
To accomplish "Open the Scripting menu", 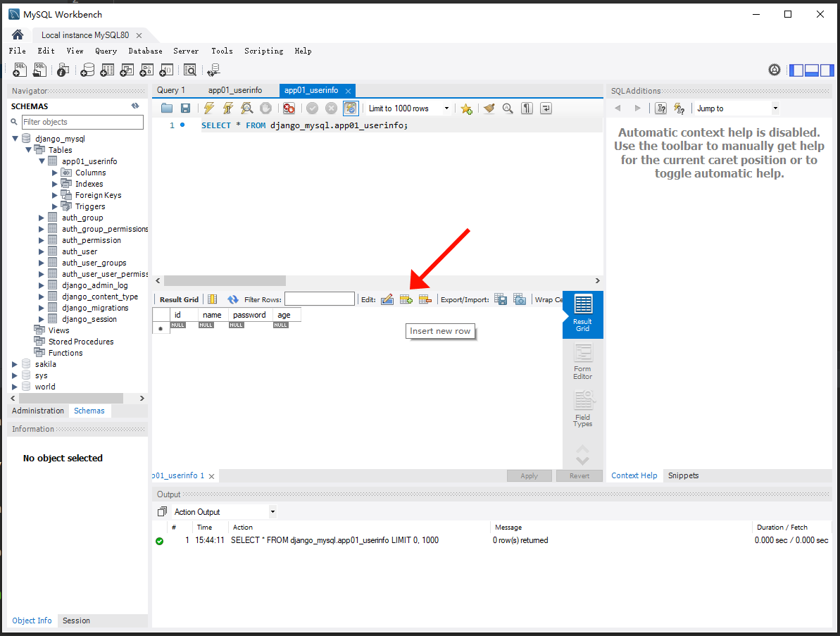I will pyautogui.click(x=263, y=51).
